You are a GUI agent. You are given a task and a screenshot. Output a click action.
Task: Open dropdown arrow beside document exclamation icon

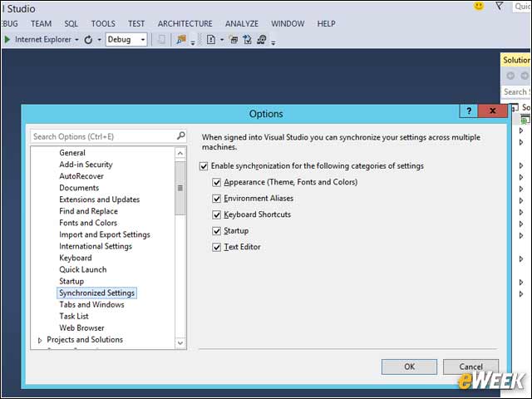(x=222, y=40)
